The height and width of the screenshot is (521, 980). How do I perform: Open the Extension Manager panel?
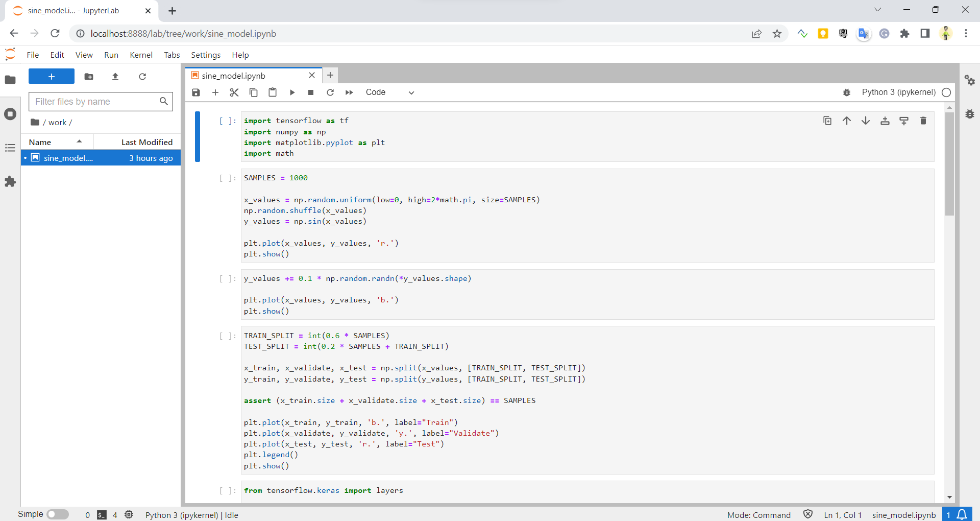click(10, 182)
